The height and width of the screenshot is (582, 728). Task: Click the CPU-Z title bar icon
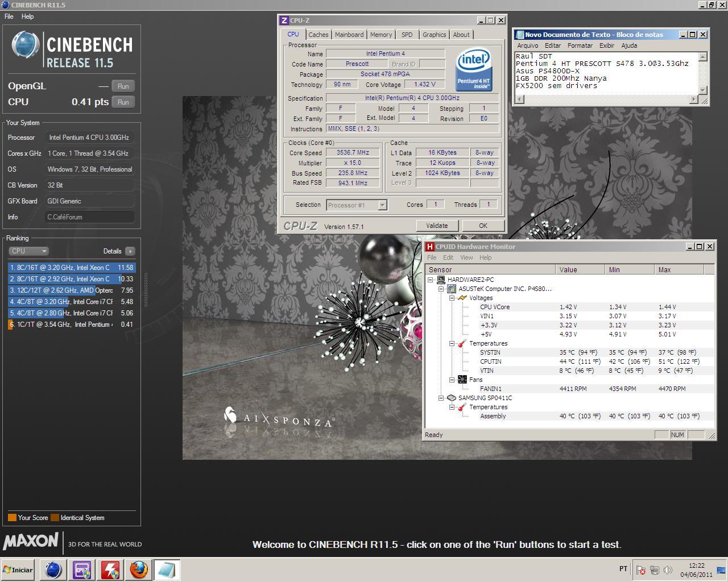point(284,20)
